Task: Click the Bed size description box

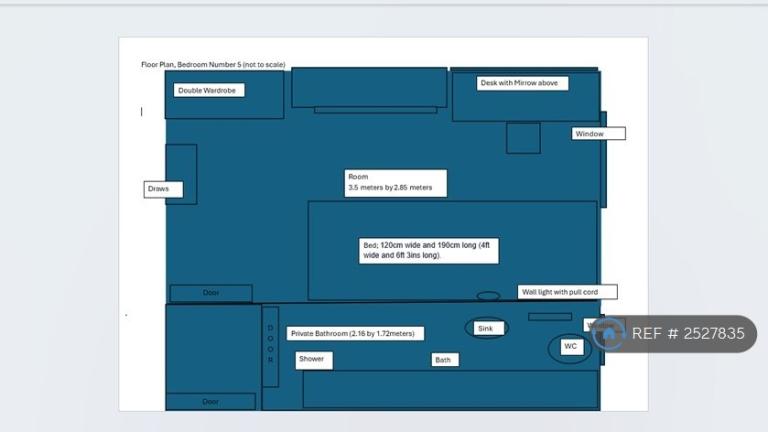Action: pyautogui.click(x=428, y=250)
